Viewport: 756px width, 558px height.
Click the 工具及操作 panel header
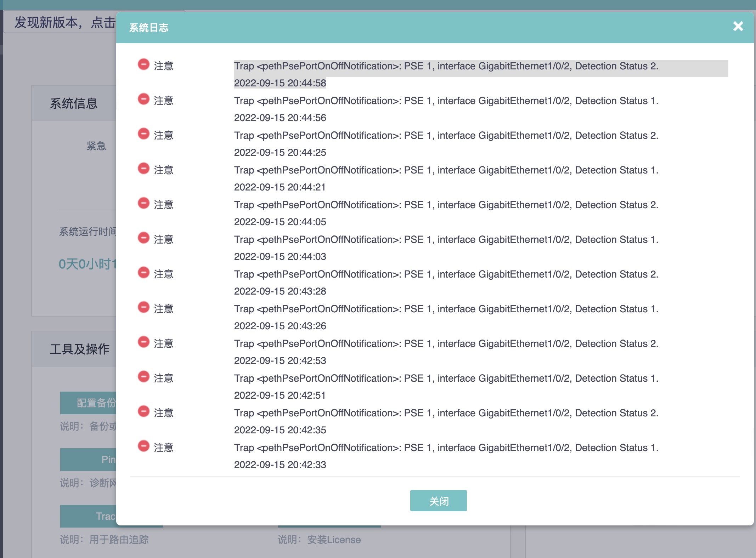coord(79,349)
